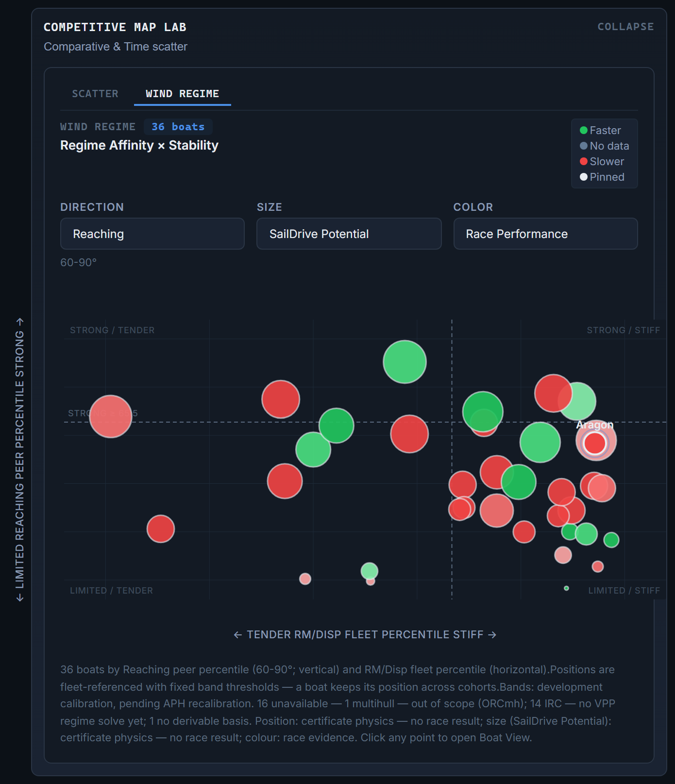675x784 pixels.
Task: Click the small green bubble at far right
Action: [611, 540]
